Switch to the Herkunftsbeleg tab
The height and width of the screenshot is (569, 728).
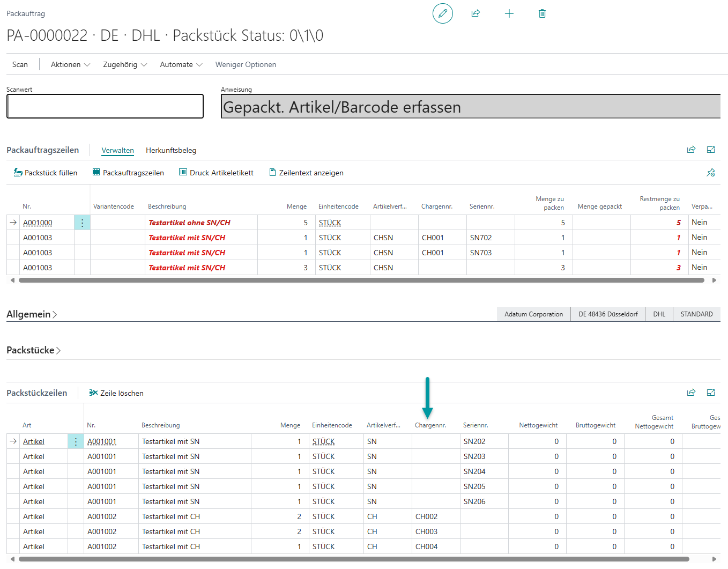[171, 150]
